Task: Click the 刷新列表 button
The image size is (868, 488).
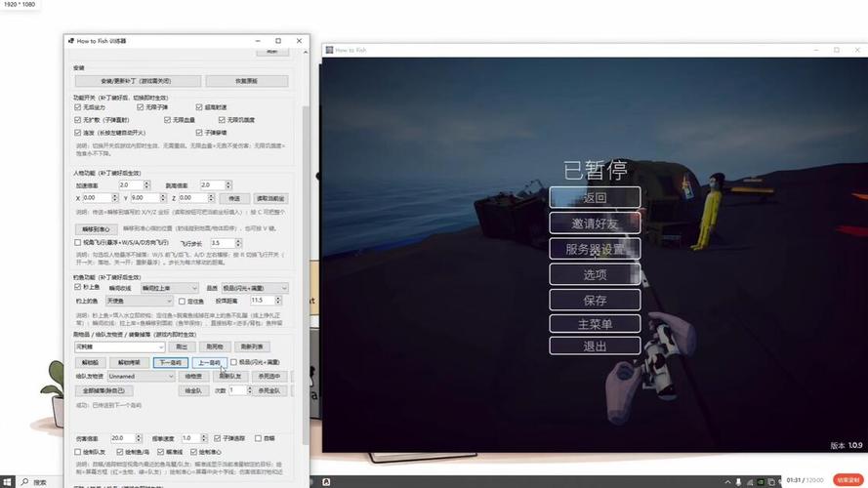Action: (x=252, y=346)
